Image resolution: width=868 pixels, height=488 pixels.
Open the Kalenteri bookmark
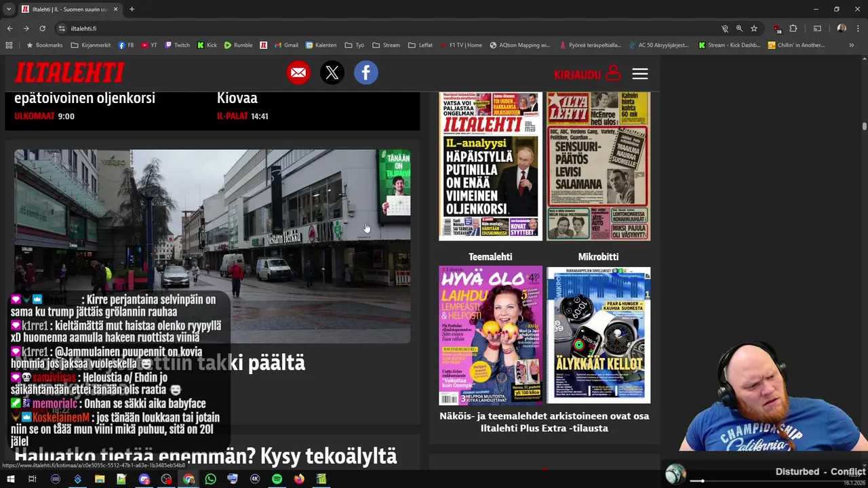[321, 45]
